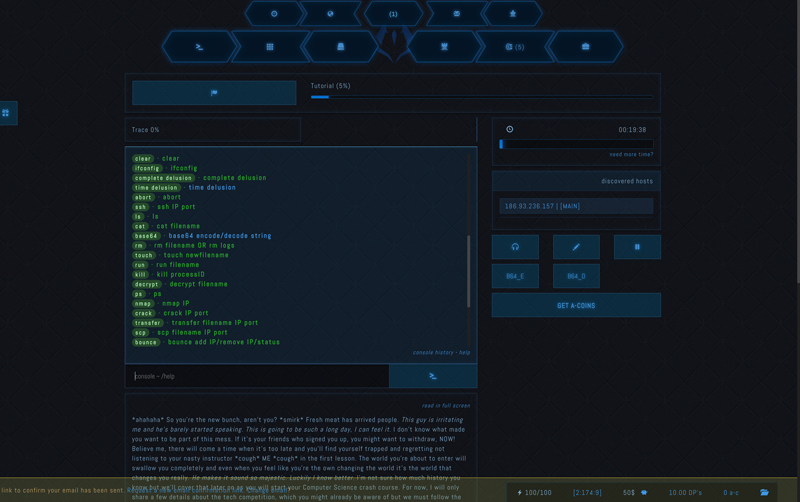
Task: Click the 'need more time?' link
Action: tap(631, 155)
